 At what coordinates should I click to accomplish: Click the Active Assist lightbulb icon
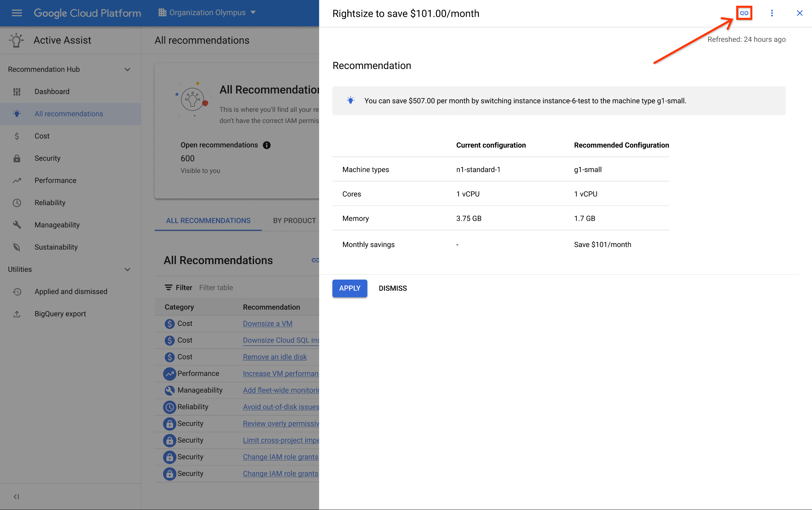tap(16, 40)
